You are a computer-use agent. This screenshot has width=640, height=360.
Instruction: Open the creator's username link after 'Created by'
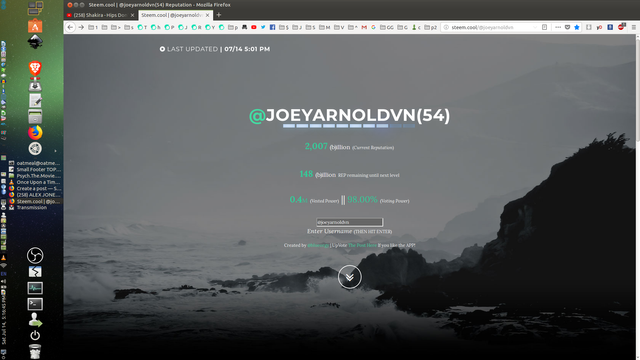coord(318,245)
